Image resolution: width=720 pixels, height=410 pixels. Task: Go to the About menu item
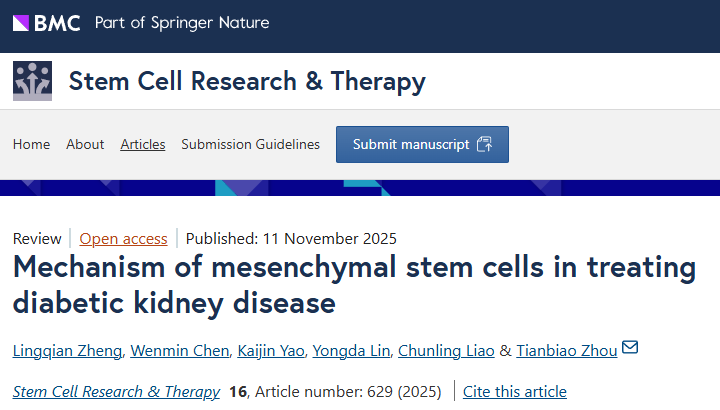85,144
